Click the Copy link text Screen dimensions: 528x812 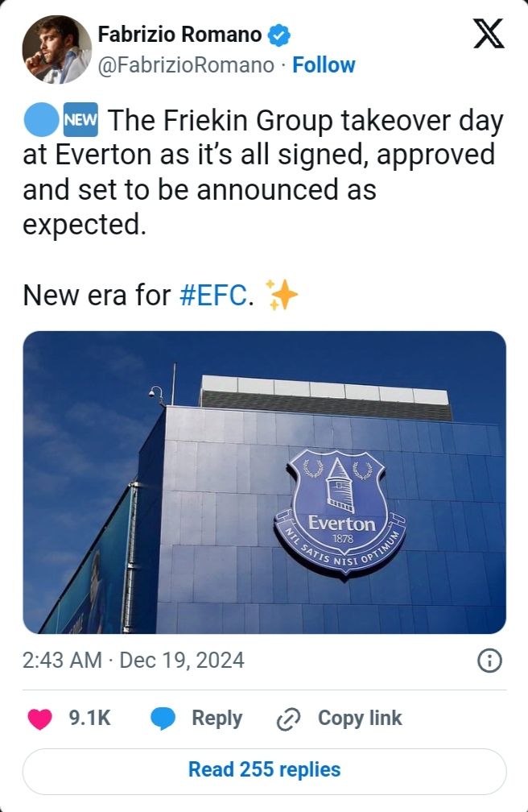(360, 719)
